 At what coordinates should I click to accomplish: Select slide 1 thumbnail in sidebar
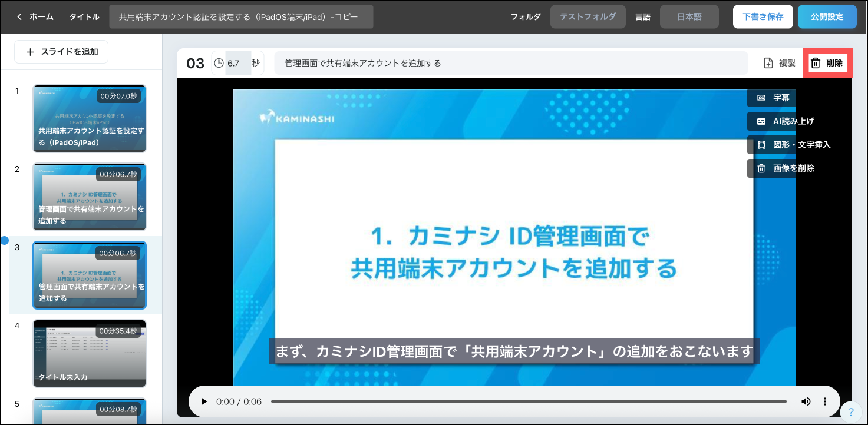tap(90, 118)
